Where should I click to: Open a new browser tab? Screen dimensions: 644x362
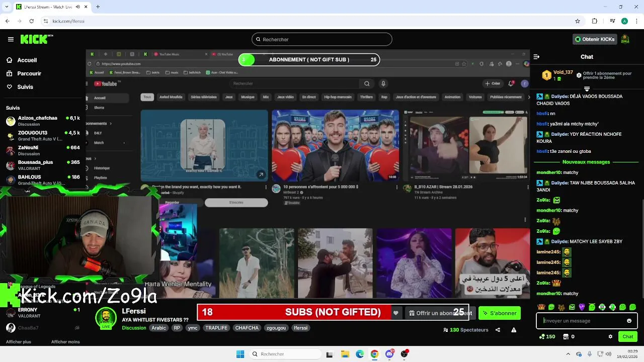coord(98,7)
